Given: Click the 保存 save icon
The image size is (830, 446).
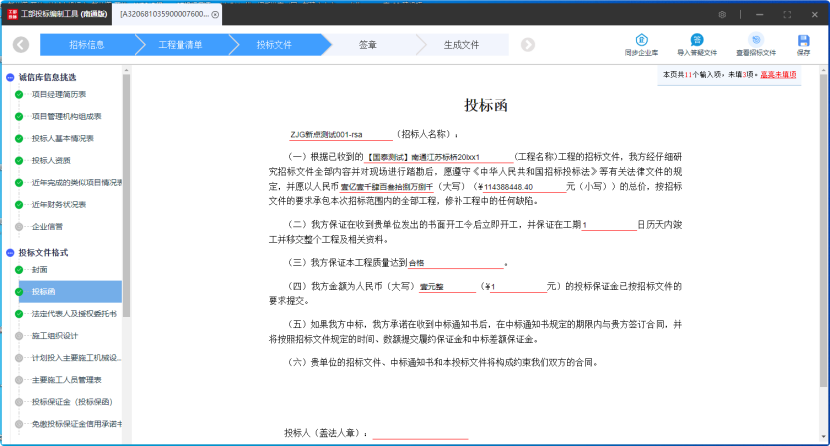Looking at the screenshot, I should [803, 39].
